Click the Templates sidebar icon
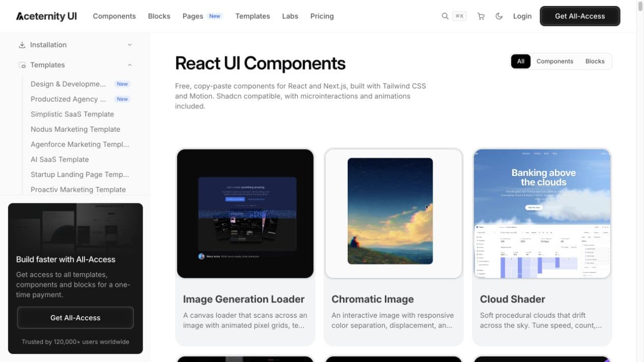 click(x=22, y=65)
